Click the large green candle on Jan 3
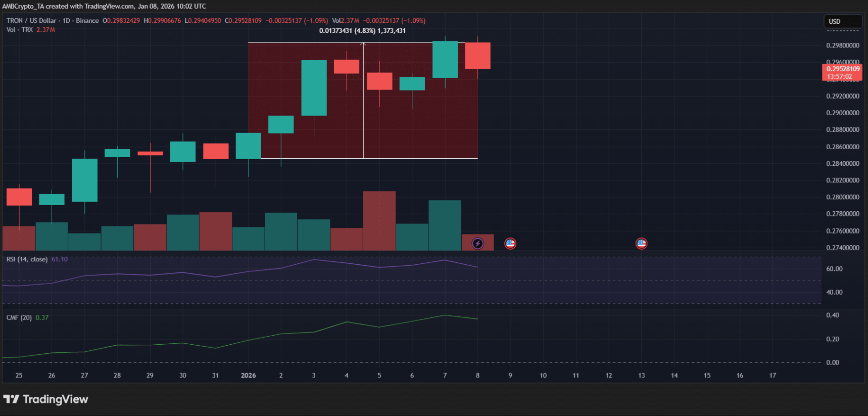Screen dimensions: 868x416 click(314, 88)
